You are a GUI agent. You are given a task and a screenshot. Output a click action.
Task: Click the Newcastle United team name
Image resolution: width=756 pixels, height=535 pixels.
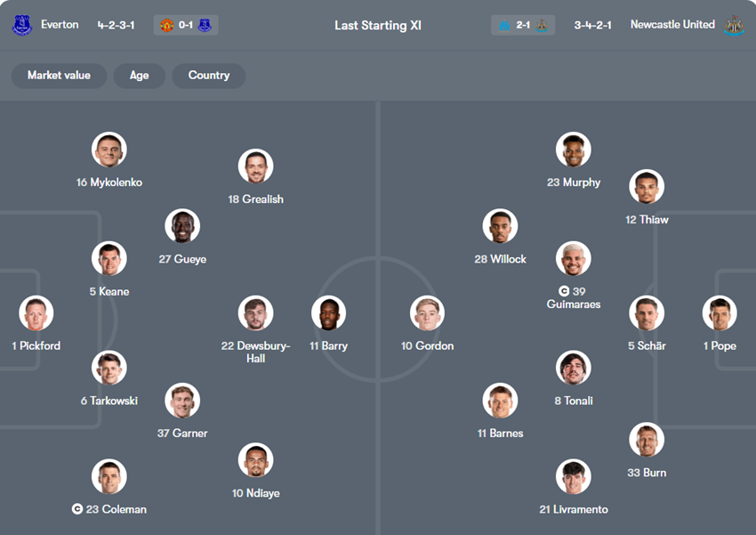tap(672, 25)
